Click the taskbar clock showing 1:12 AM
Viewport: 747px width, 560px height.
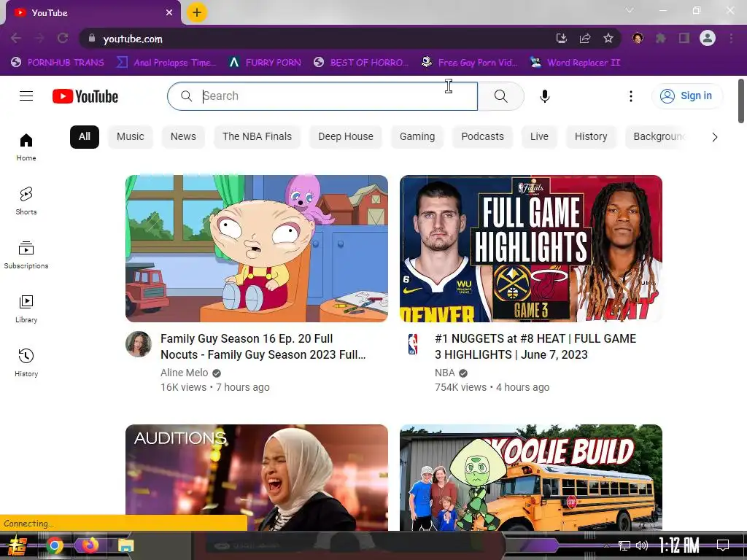coord(678,545)
